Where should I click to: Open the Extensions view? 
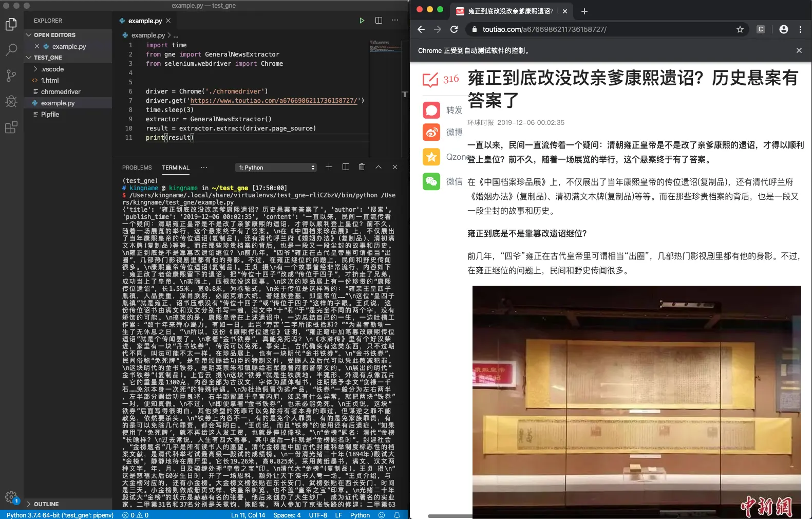(11, 127)
